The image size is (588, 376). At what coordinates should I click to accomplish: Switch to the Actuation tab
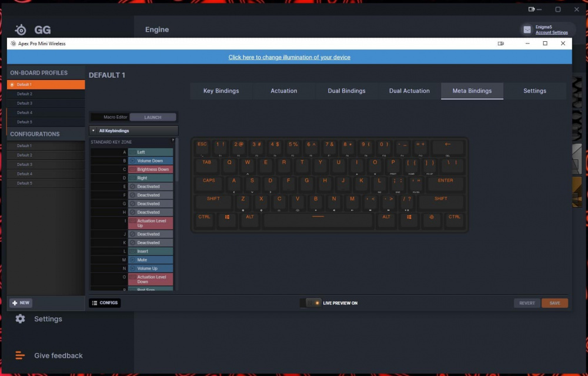point(284,91)
